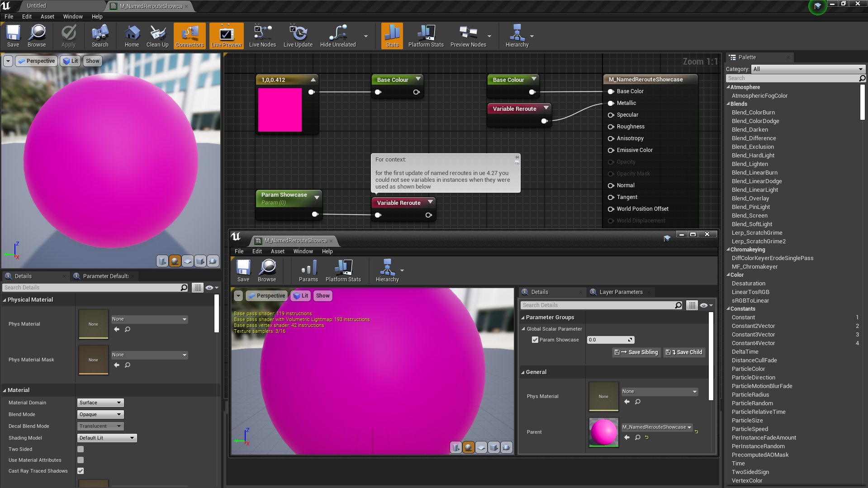The image size is (868, 488).
Task: Click the Save Child button
Action: point(684,352)
